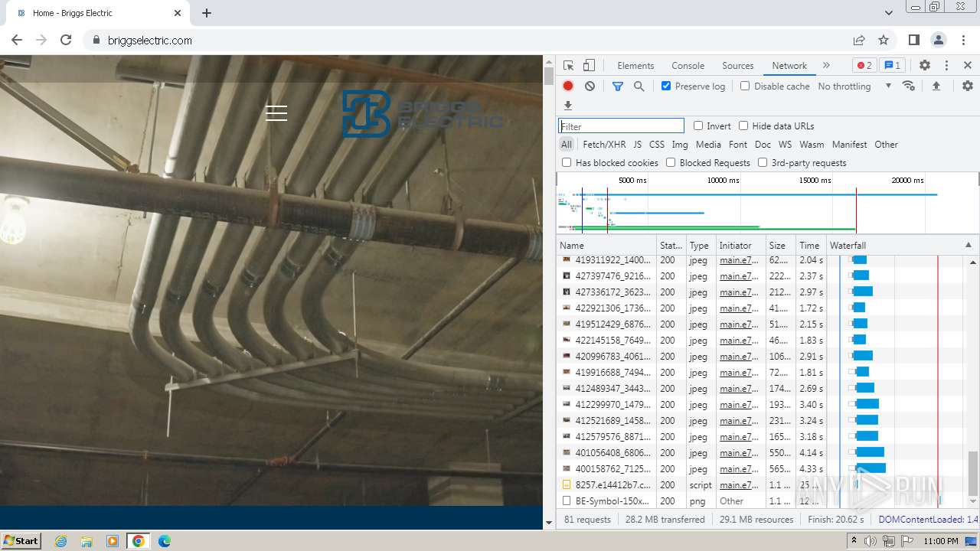Check the Invert filter checkbox
980x551 pixels.
698,126
